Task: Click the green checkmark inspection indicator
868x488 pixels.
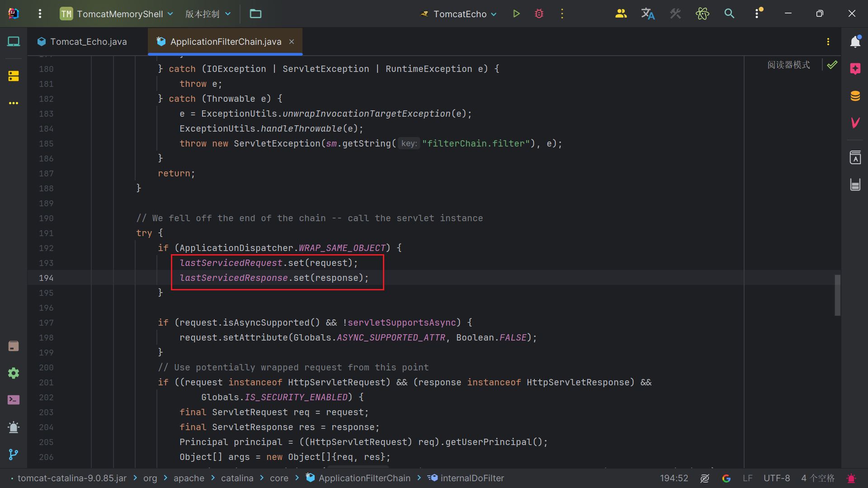Action: (832, 65)
